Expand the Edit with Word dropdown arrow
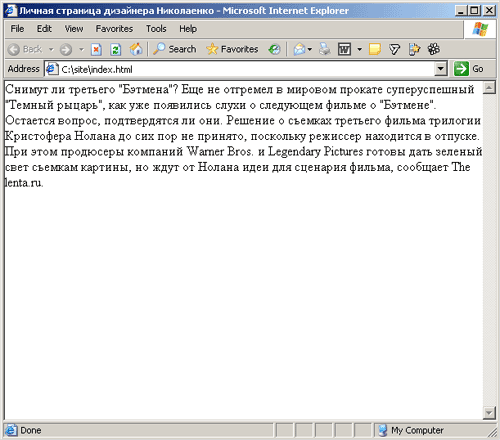500x440 pixels. pos(359,49)
